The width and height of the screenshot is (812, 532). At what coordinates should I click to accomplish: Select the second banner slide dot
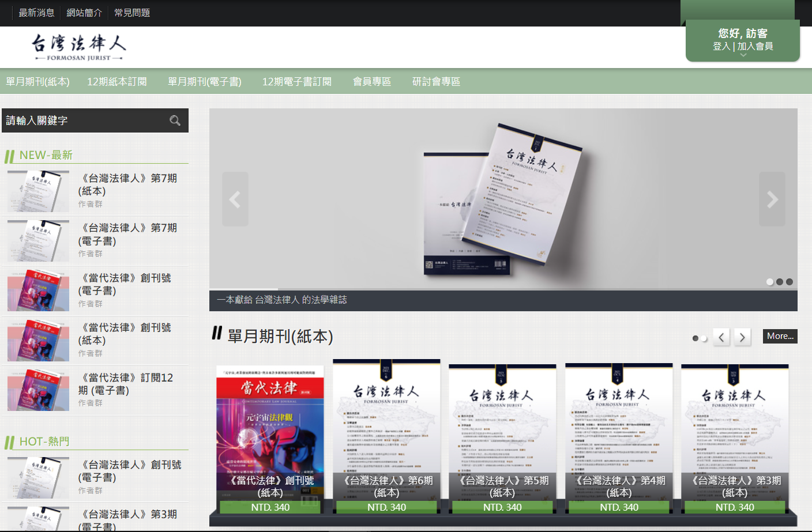point(780,282)
